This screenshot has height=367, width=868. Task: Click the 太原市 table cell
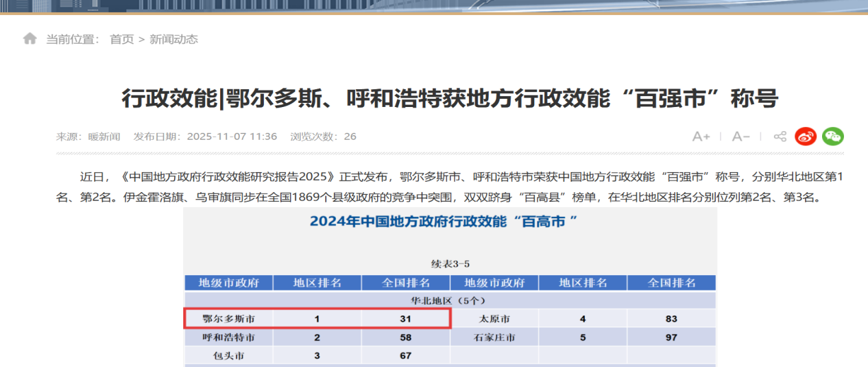[x=494, y=319]
